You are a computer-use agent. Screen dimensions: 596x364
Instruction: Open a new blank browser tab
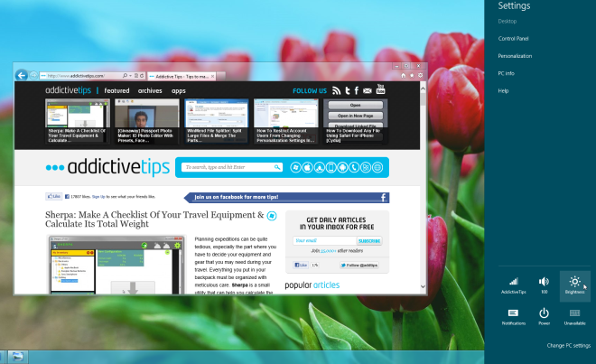[221, 77]
